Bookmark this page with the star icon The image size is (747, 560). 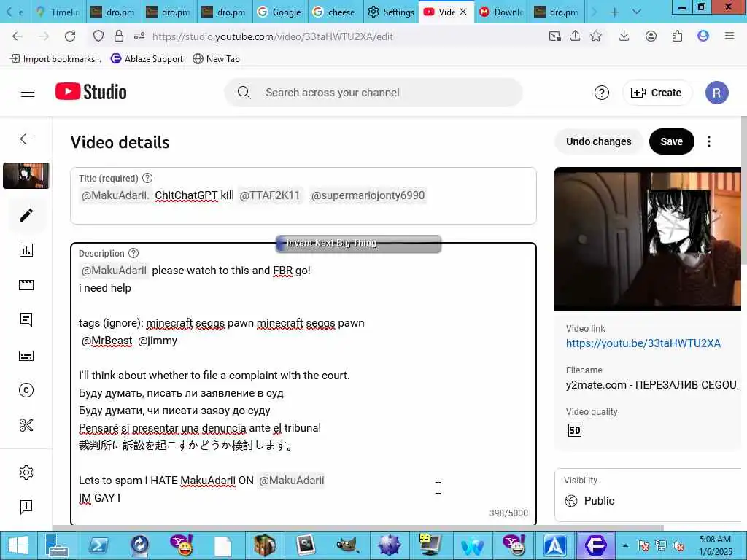tap(596, 36)
